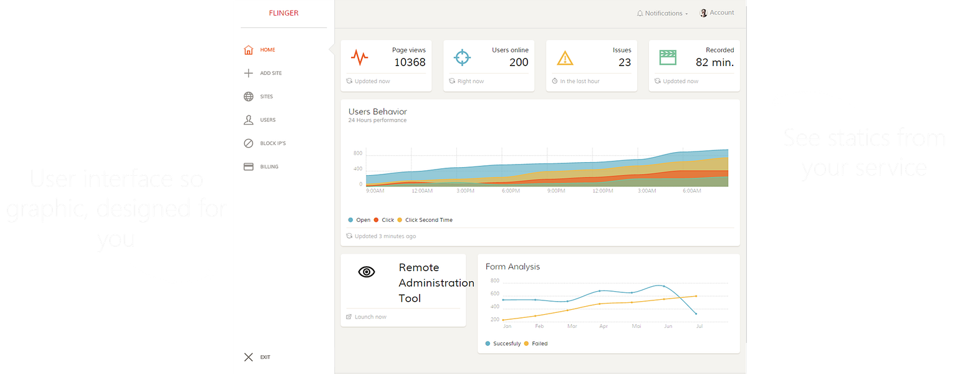
Task: Click the Issues warning triangle icon
Action: (x=565, y=59)
